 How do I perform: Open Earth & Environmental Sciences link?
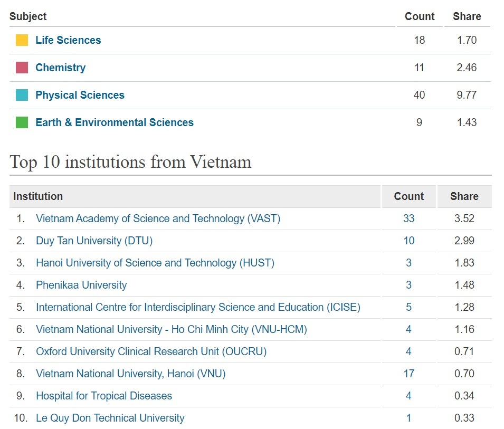tap(114, 122)
